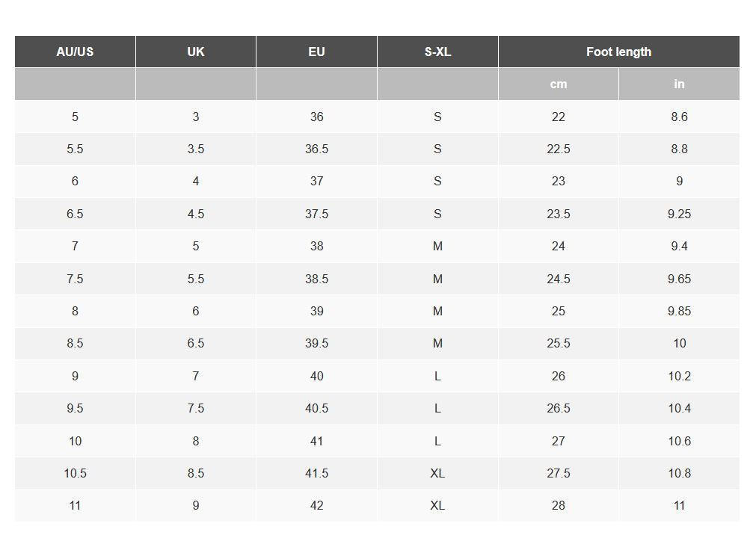Select the EU size 36.5 cell
This screenshot has height=550, width=756.
(316, 149)
